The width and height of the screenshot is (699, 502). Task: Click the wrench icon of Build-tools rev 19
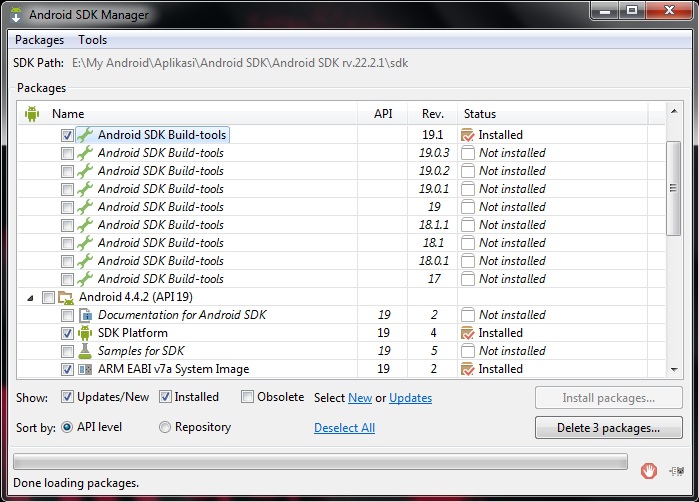pyautogui.click(x=85, y=207)
